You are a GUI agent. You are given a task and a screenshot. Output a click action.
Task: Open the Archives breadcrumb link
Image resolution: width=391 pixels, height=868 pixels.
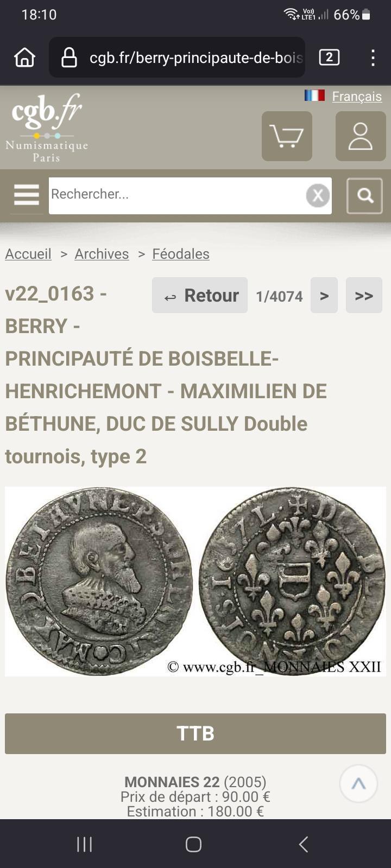102,254
